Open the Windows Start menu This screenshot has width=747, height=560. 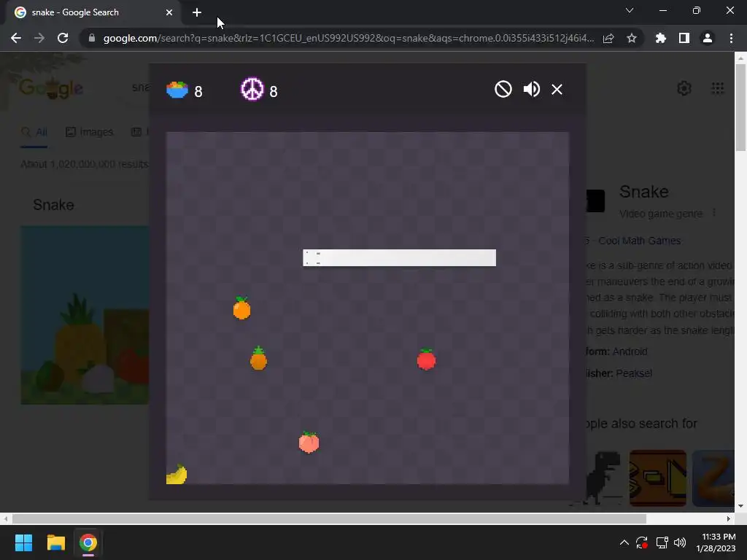click(23, 542)
